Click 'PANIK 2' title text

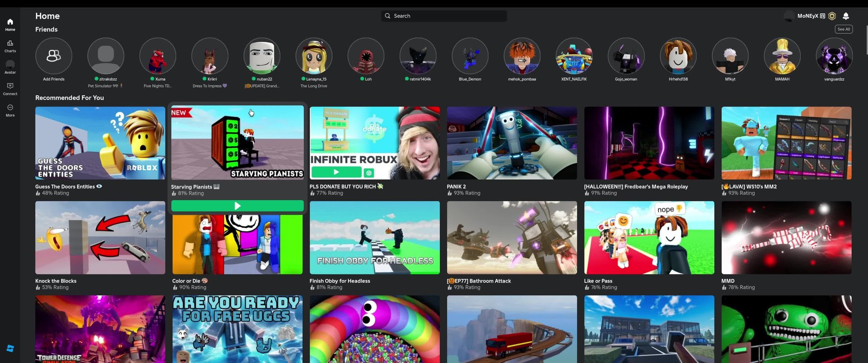(x=456, y=186)
